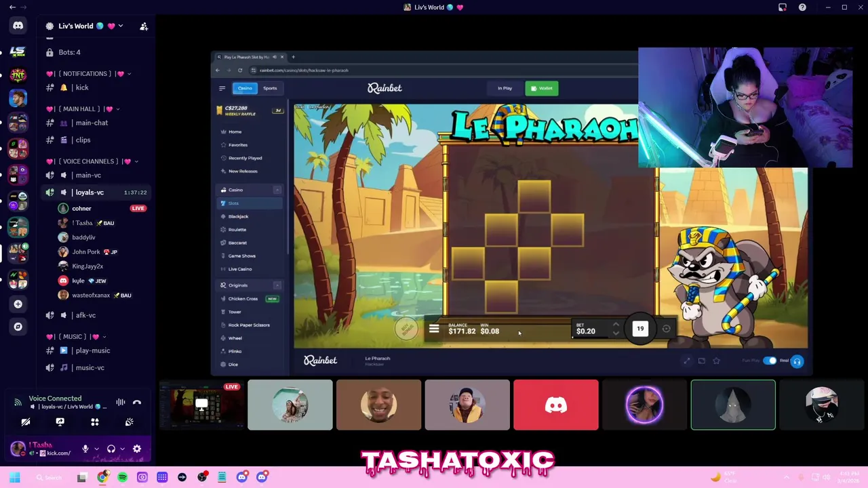The width and height of the screenshot is (868, 488).
Task: Click the In Play button
Action: point(505,88)
